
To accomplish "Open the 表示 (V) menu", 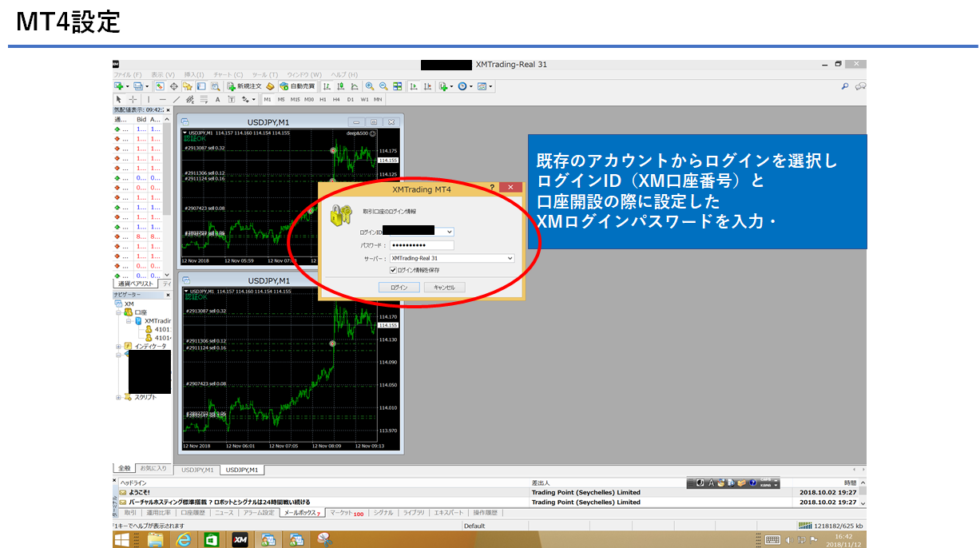I will point(163,74).
